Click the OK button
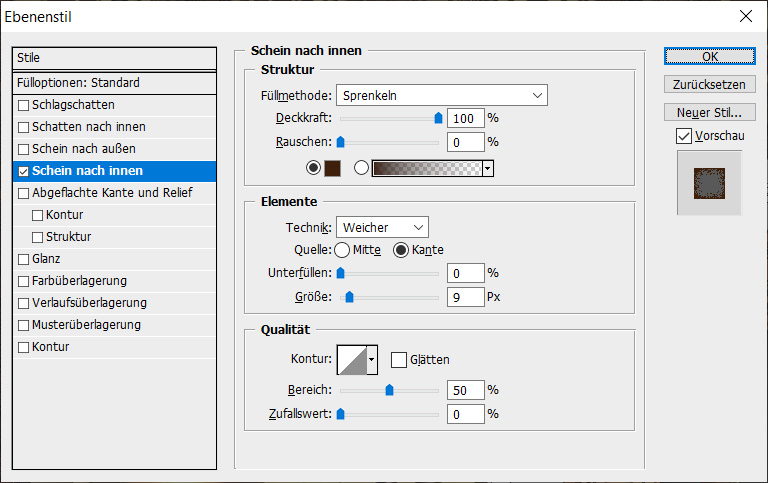The image size is (768, 483). (x=709, y=56)
